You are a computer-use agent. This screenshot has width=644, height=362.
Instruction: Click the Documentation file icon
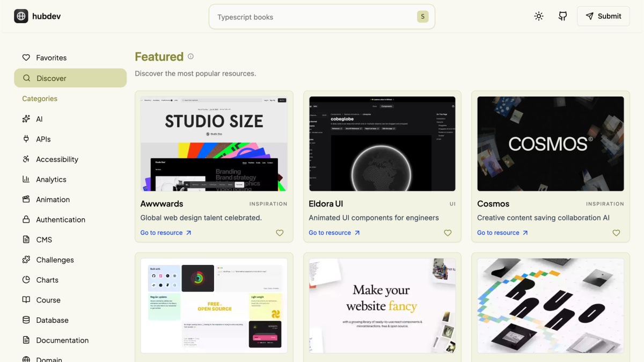click(26, 340)
